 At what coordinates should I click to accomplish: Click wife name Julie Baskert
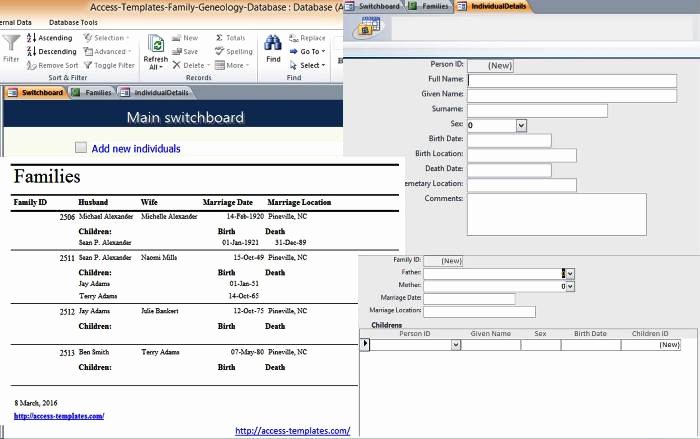(x=159, y=311)
